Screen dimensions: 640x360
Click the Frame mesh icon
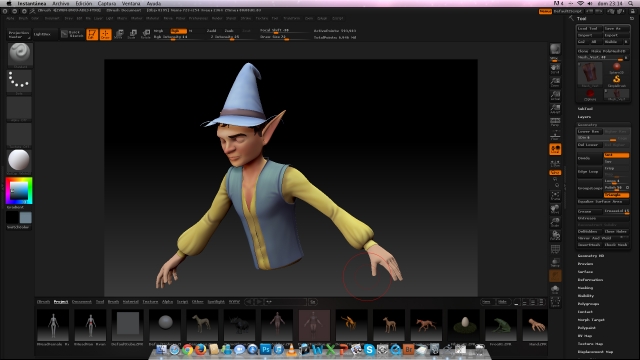click(555, 196)
